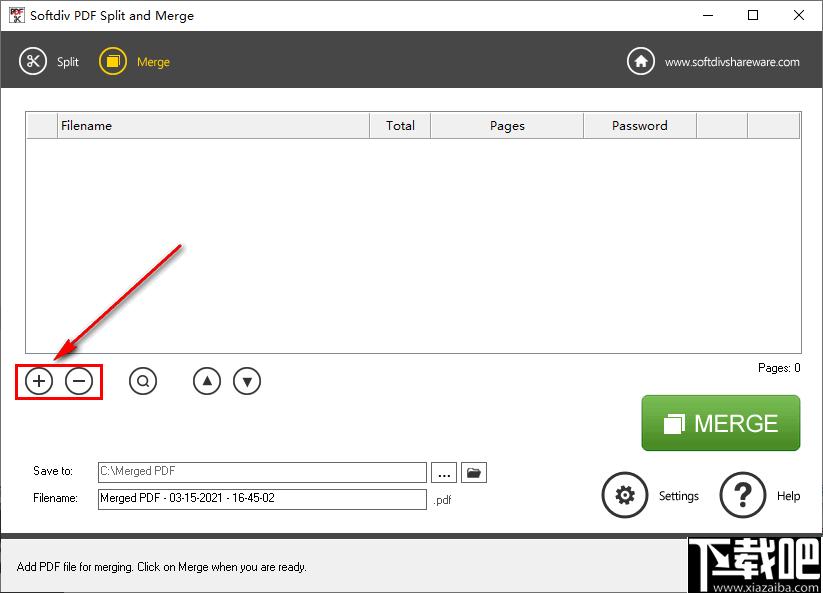Open www.softdivshareware.com link
The image size is (823, 593).
[x=732, y=62]
